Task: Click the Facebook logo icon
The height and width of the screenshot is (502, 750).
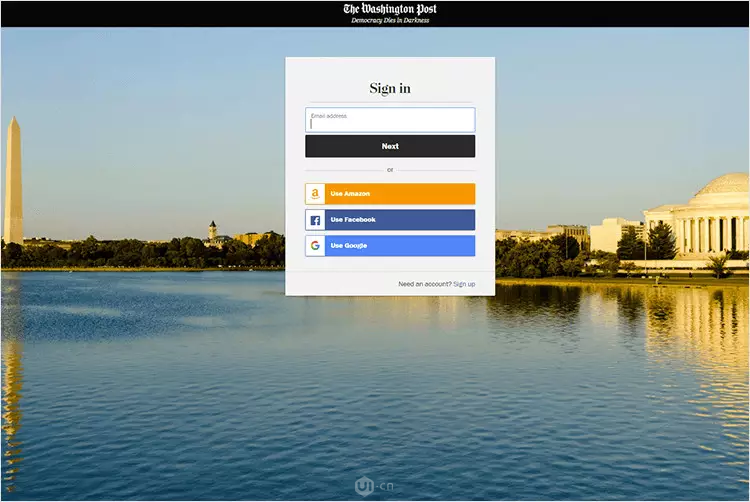Action: coord(315,220)
